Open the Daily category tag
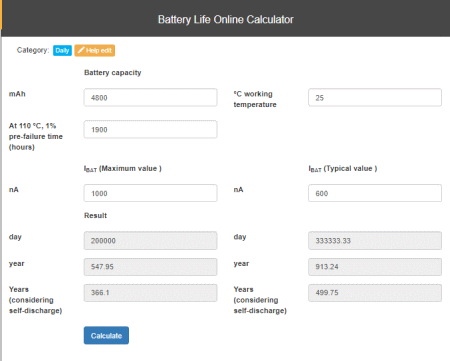 (62, 50)
